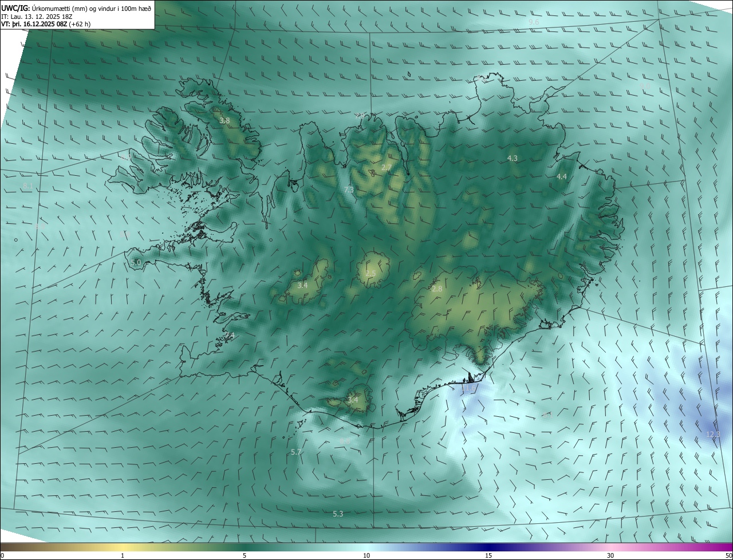Screen dimensions: 733x560
Task: Select the 5.0 value on the peninsula tip
Action: click(136, 263)
